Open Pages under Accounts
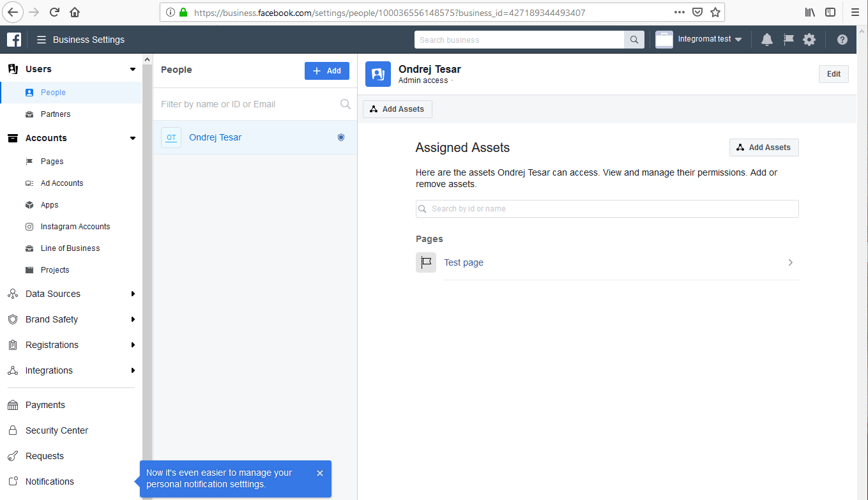Screen dimensions: 868x500 click(x=52, y=162)
